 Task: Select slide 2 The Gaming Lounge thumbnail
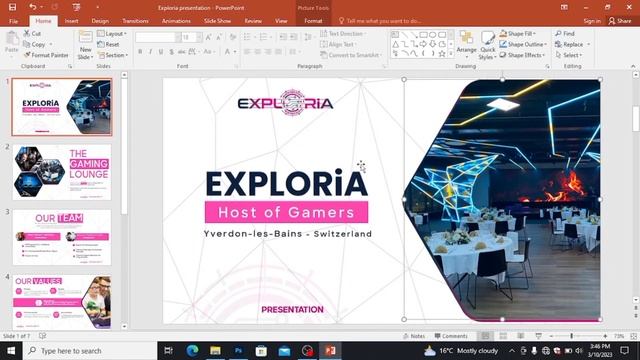tap(62, 172)
